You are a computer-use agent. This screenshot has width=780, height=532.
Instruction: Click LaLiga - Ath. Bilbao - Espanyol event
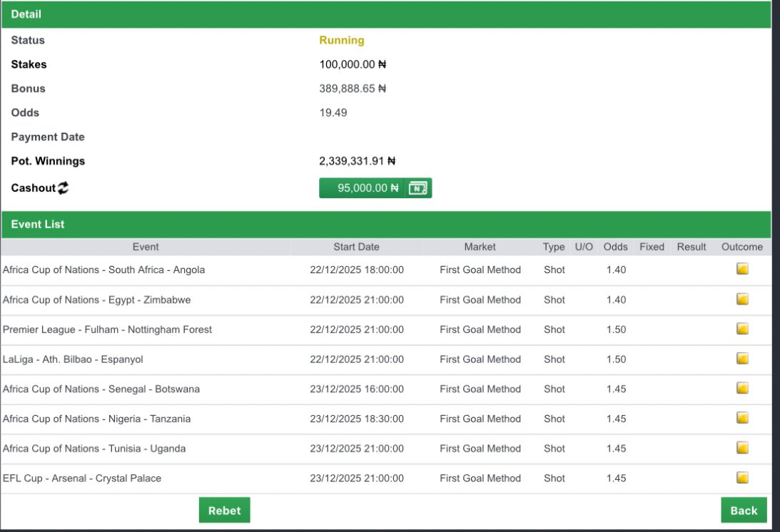(x=73, y=359)
